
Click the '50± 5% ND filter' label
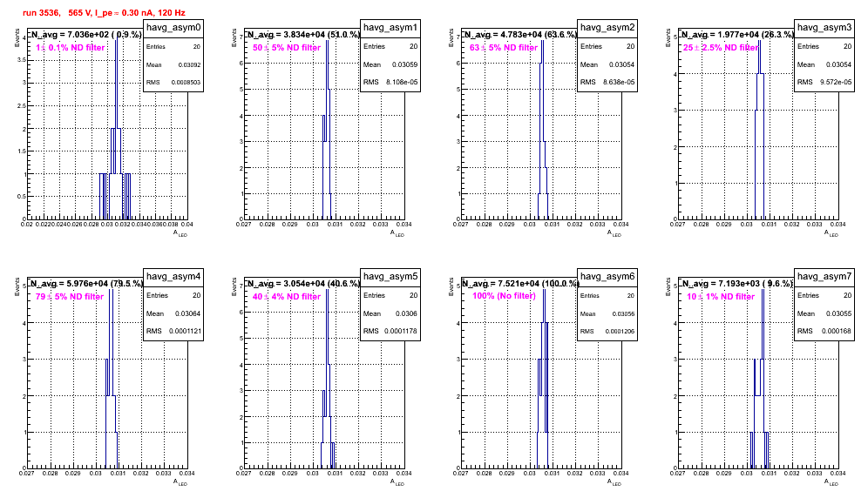point(287,48)
